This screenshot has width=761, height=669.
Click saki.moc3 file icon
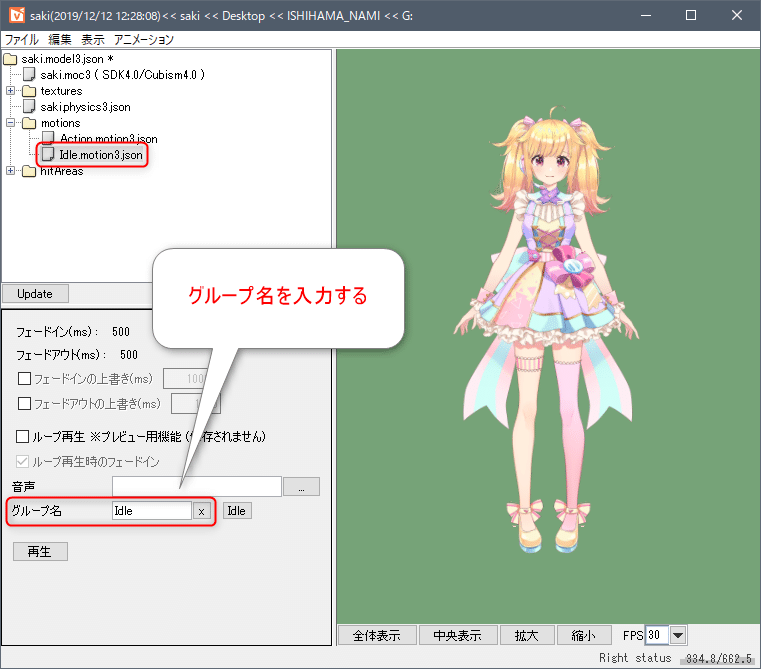coord(29,75)
